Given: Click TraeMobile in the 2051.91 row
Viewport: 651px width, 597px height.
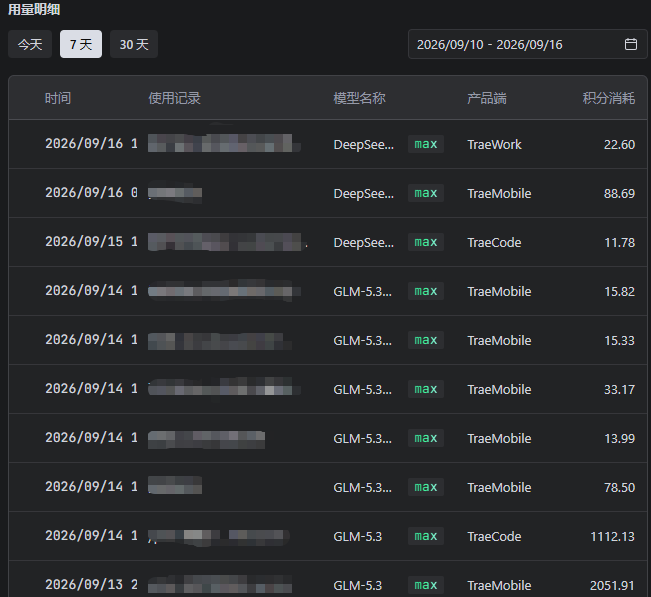Looking at the screenshot, I should (499, 585).
